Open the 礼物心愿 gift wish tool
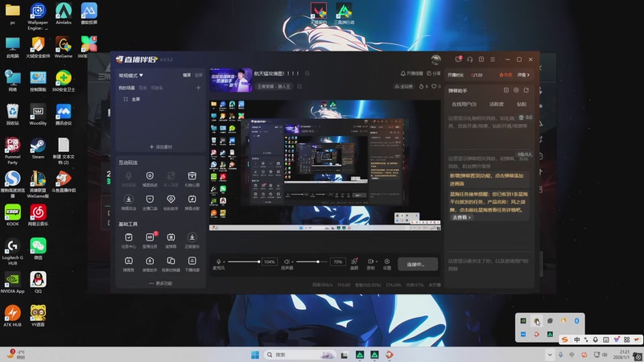Viewport: 644px width, 362px height. coord(192,179)
